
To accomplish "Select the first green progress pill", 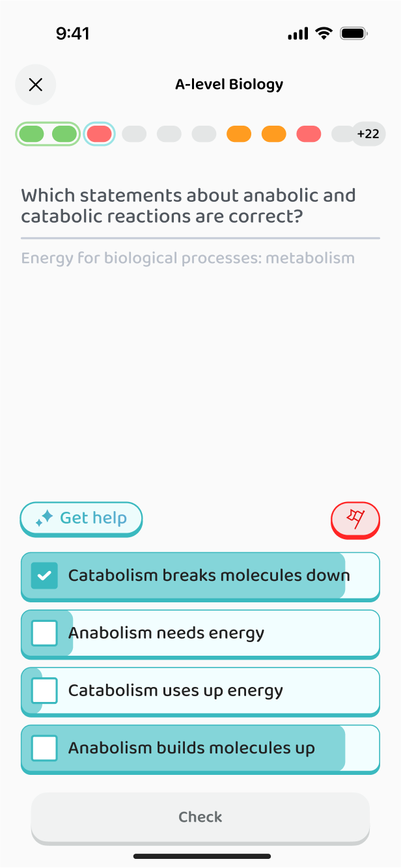I will click(31, 134).
